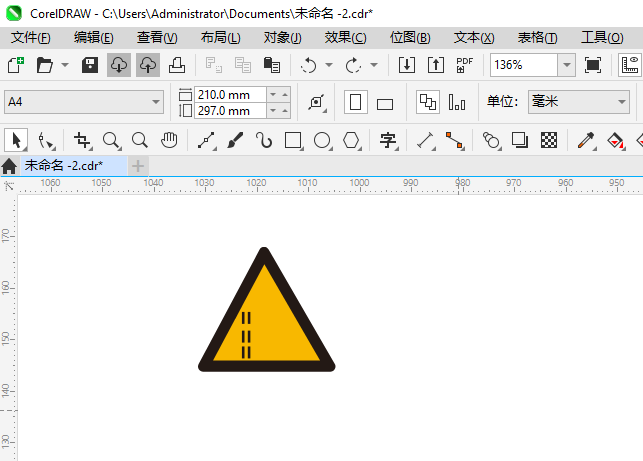Select the Text 字 tool
The image size is (643, 461).
(x=388, y=141)
